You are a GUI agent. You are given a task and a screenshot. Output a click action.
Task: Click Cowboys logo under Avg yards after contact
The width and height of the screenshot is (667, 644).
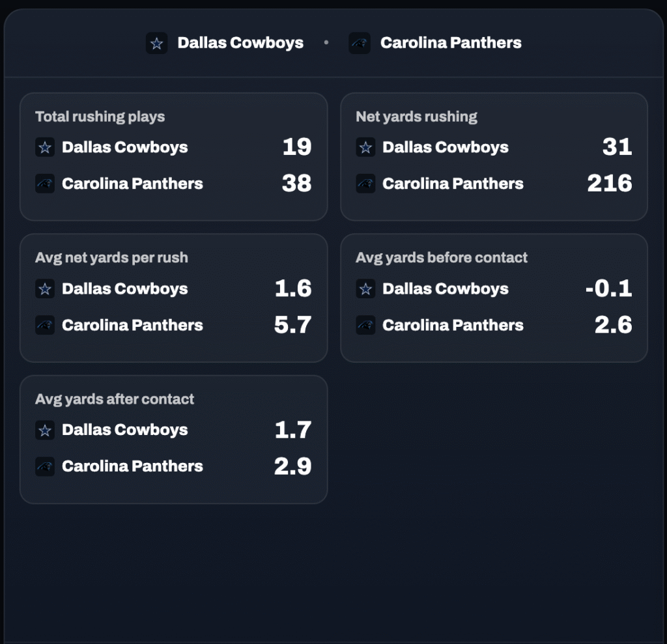click(45, 430)
